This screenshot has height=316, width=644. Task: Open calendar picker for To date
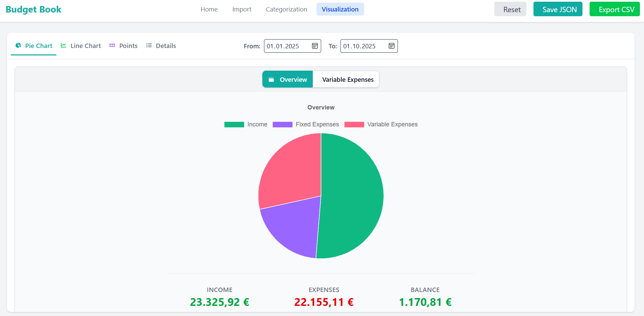391,46
